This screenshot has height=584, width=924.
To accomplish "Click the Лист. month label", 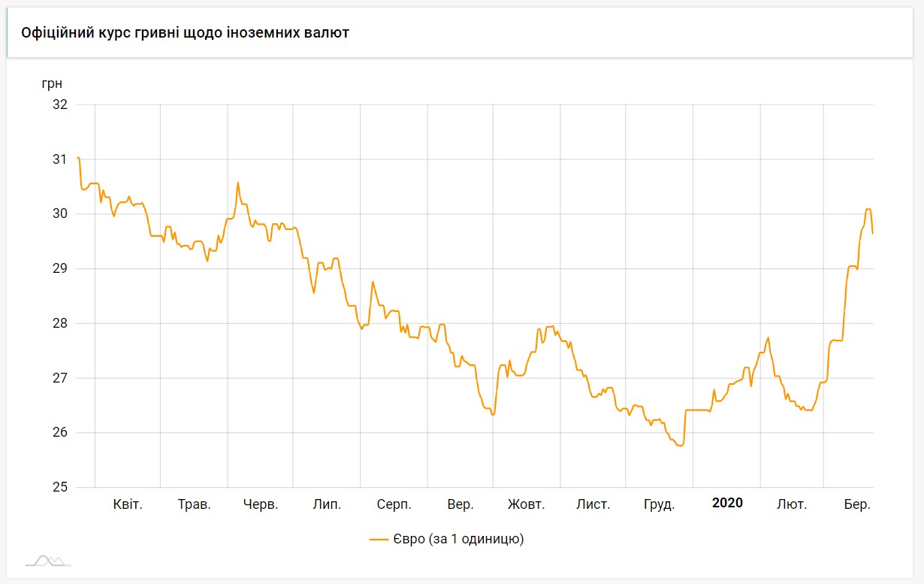I will tap(593, 504).
